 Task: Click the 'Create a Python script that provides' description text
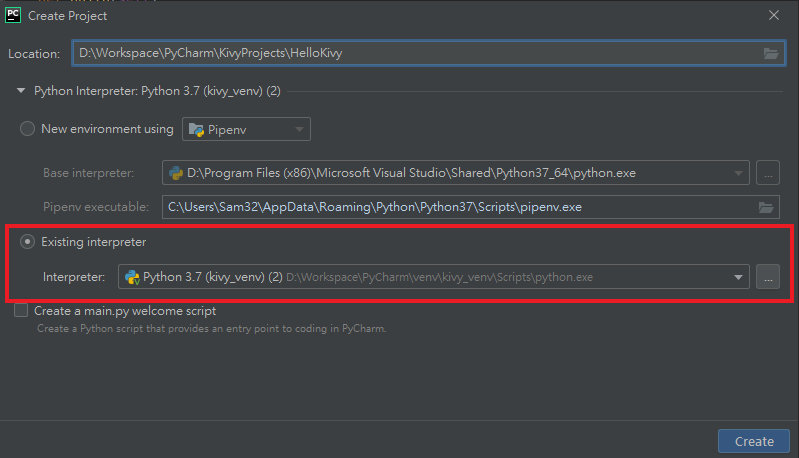coord(211,329)
